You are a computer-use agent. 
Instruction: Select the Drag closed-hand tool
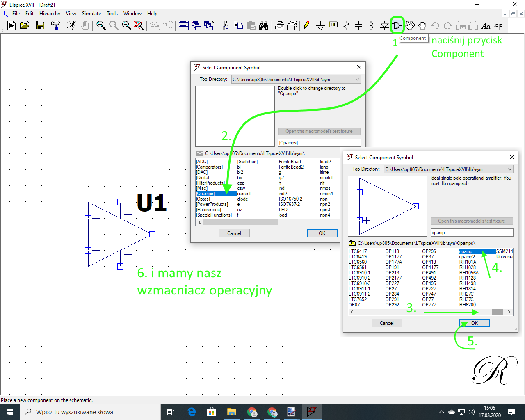click(422, 25)
